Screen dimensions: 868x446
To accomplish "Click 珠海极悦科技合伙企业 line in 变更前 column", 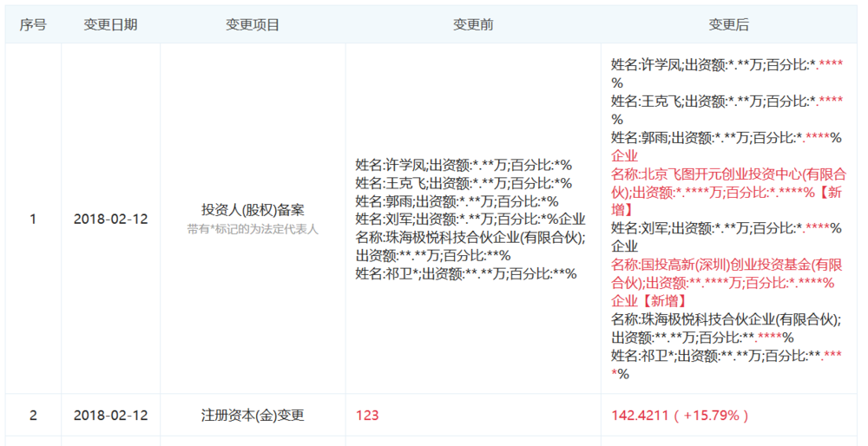I will (x=470, y=246).
